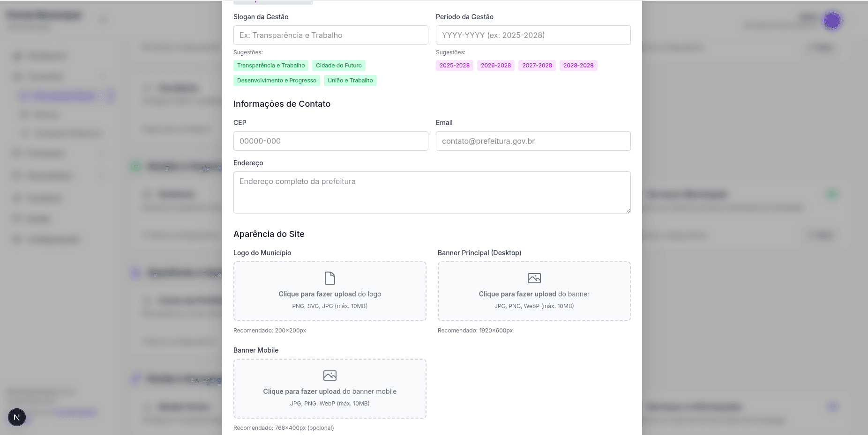
Task: Select suggestion chip Cidade do Futuro
Action: click(x=339, y=65)
